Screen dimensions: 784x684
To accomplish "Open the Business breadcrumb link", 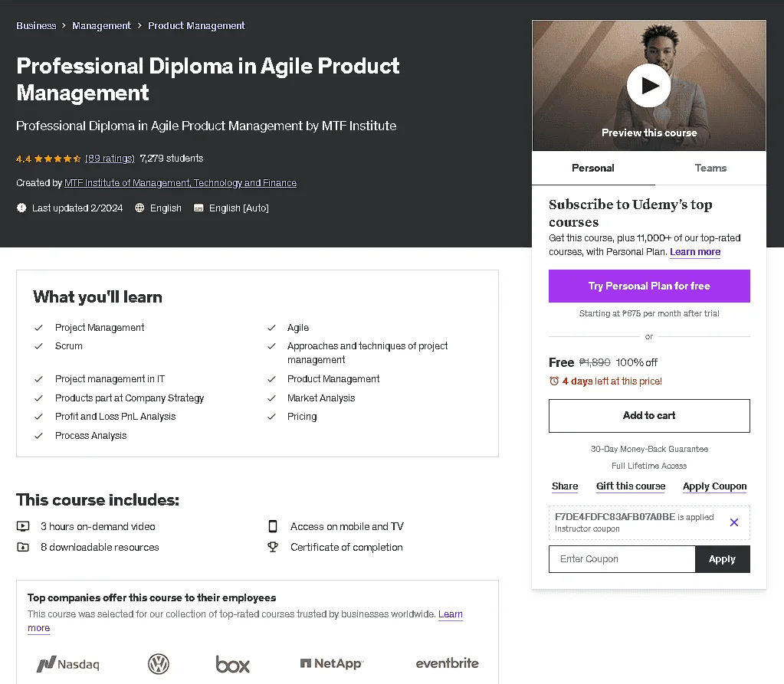I will click(x=36, y=25).
